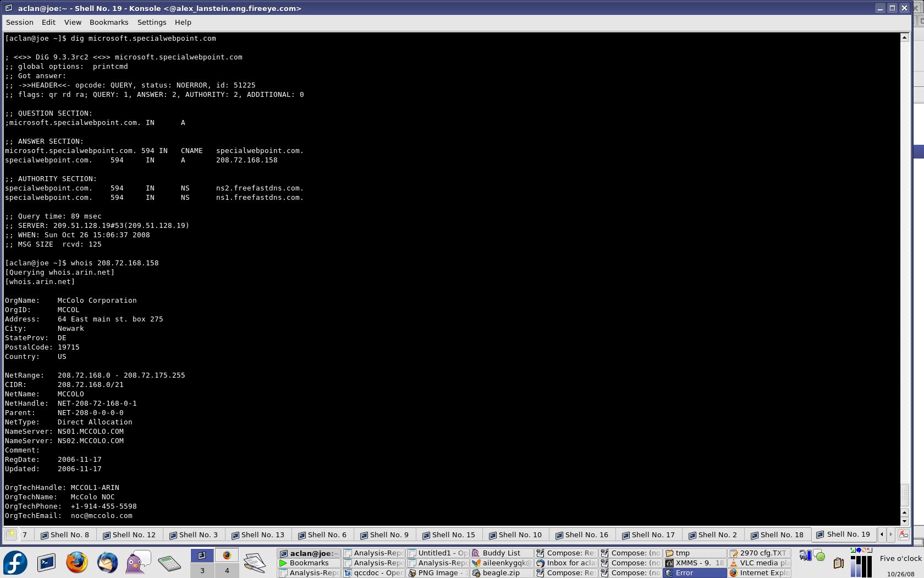Open the 2970 cfg.TXT taskbar entry
The height and width of the screenshot is (578, 924).
tap(760, 553)
